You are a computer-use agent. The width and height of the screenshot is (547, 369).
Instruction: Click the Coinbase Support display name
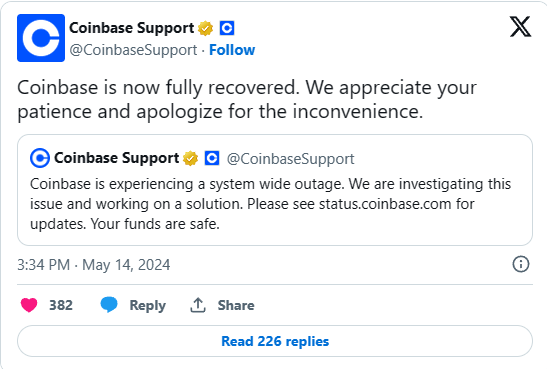pos(132,28)
